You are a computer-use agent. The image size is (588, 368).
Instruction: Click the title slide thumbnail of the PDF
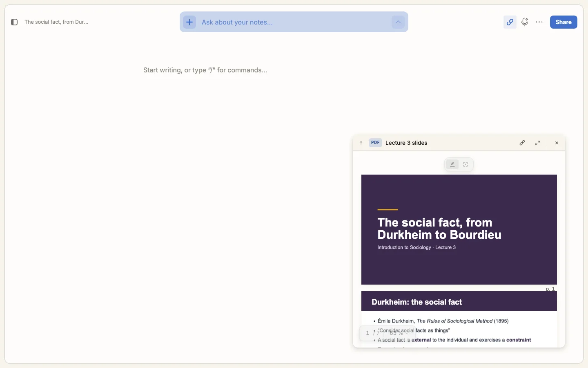[459, 229]
